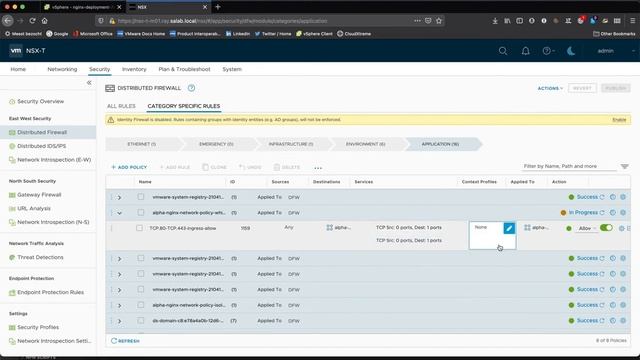Check the TCP.80-TCP.443-ingress-allow rule checkbox
640x360 pixels.
coord(139,228)
